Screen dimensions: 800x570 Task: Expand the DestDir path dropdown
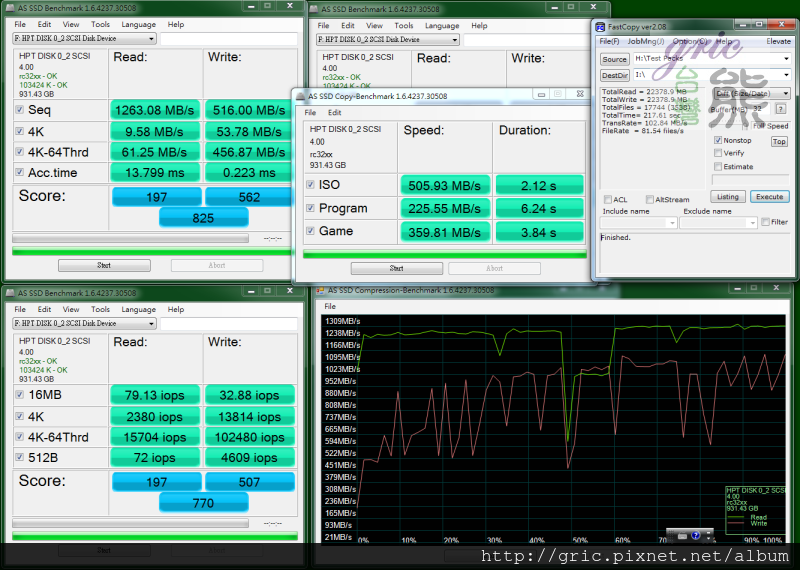pos(786,75)
